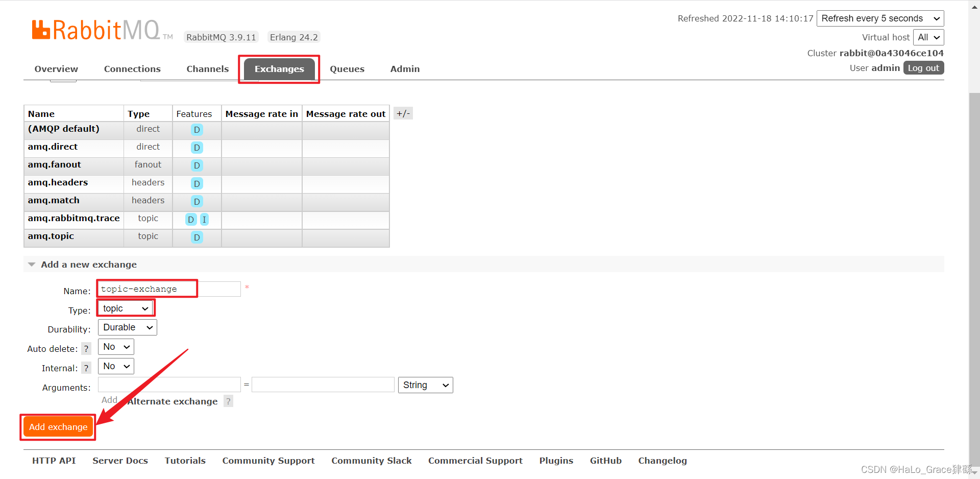Click the RabbitMQ 3.9.11 version label
The image size is (980, 479).
point(221,37)
